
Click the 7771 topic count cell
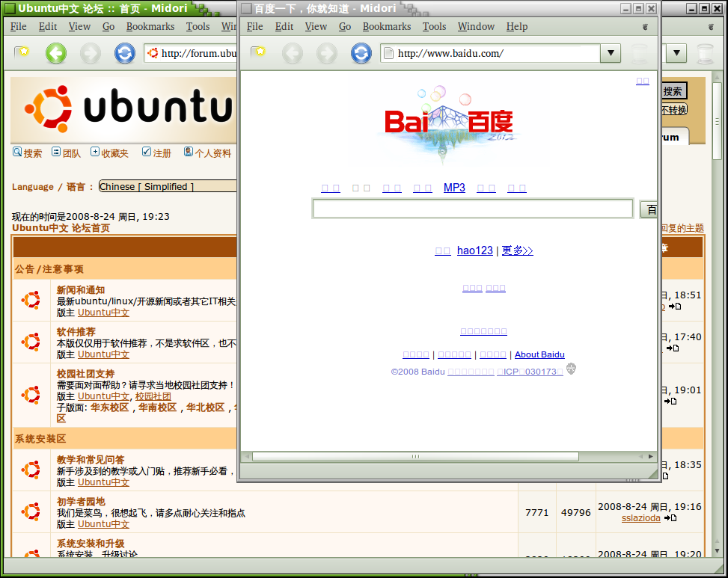click(x=536, y=513)
